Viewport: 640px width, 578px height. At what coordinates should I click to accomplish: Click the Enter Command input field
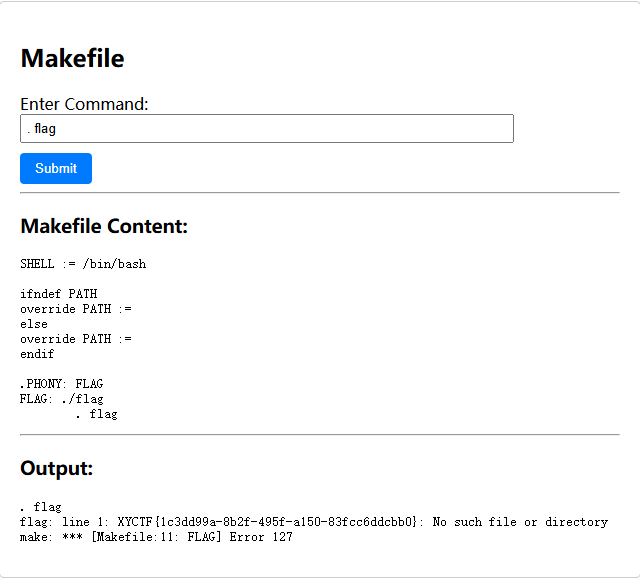point(266,128)
